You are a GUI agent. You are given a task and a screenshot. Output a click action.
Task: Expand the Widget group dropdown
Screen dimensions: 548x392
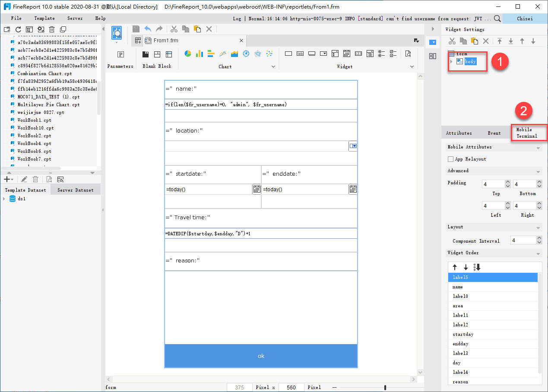(412, 66)
